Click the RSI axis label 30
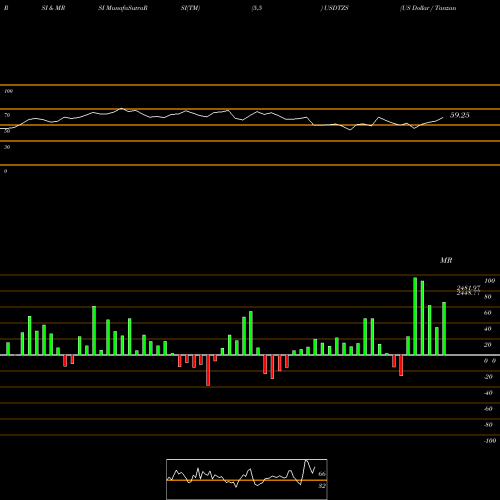500x500 pixels. coord(7,147)
